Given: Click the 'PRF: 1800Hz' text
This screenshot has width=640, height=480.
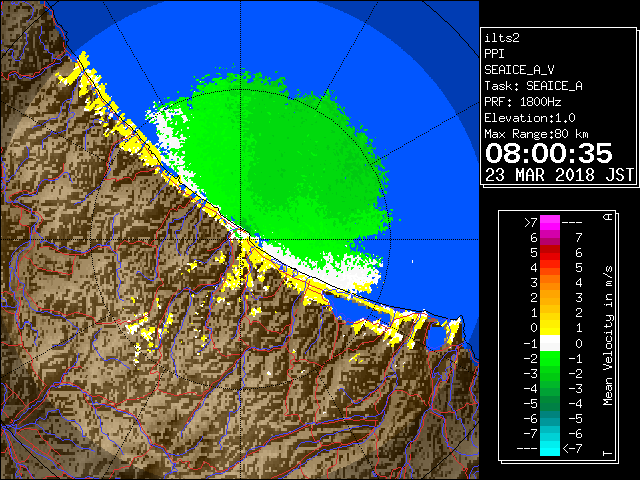Looking at the screenshot, I should tap(523, 102).
